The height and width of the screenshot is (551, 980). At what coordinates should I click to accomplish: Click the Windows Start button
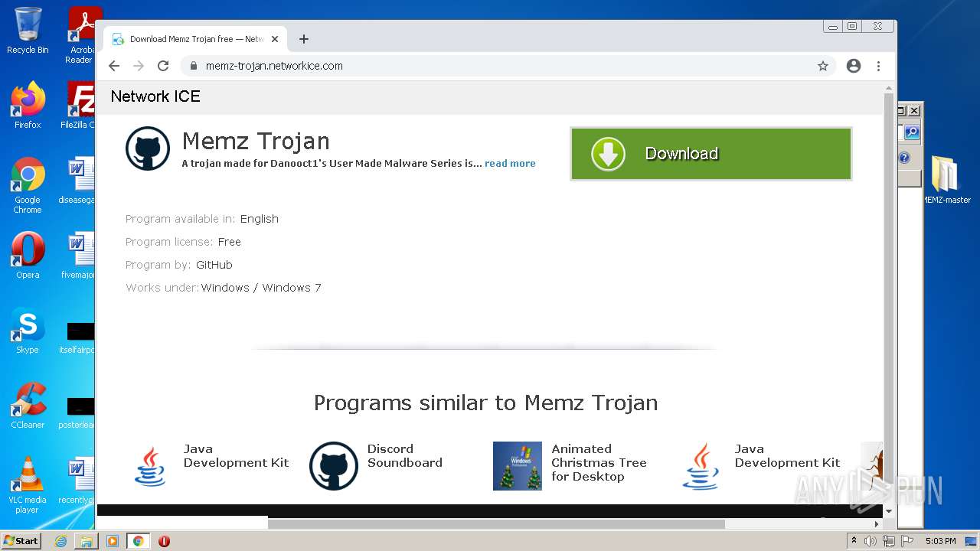pyautogui.click(x=21, y=540)
